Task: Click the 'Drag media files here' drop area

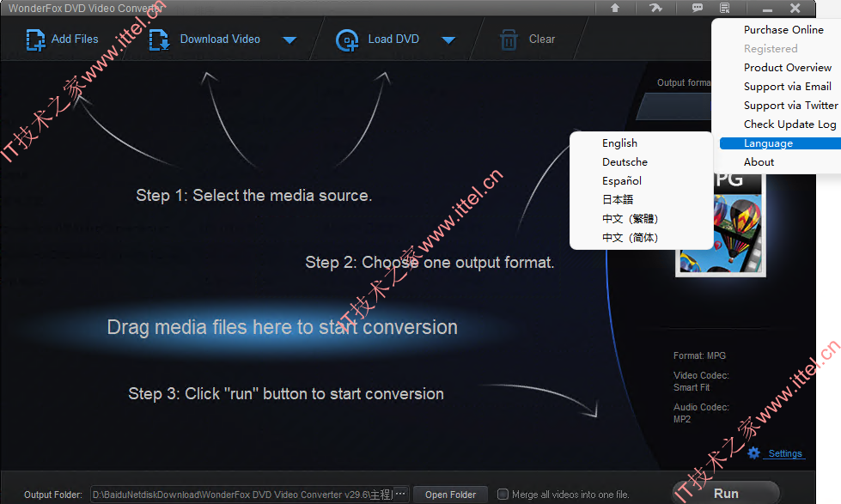Action: (282, 327)
